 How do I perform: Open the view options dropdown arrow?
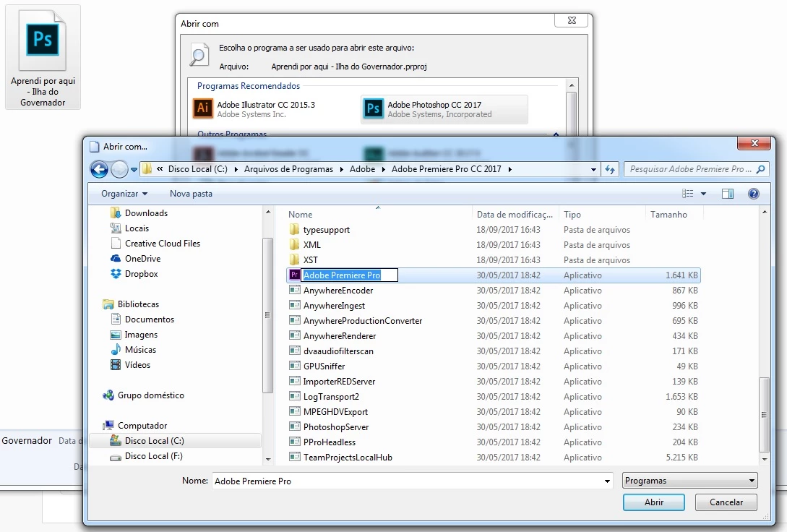click(x=703, y=194)
